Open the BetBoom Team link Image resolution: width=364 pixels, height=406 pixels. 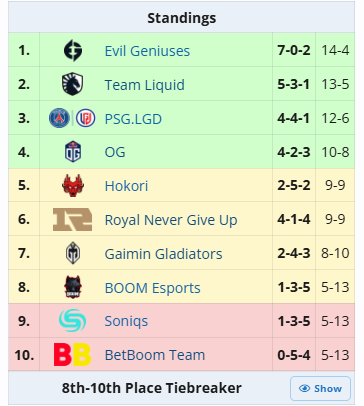click(x=155, y=355)
